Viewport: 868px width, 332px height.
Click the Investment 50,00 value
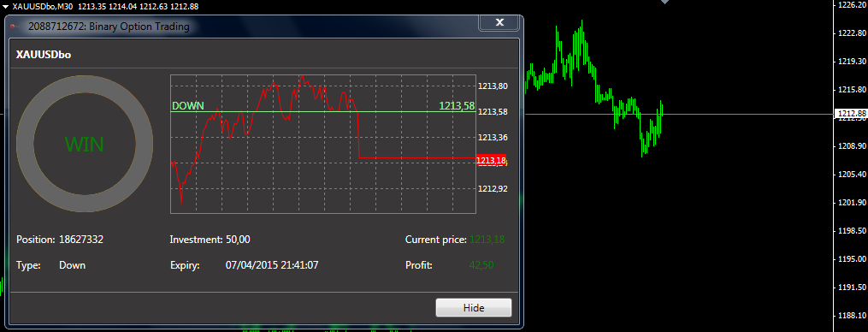coord(238,240)
